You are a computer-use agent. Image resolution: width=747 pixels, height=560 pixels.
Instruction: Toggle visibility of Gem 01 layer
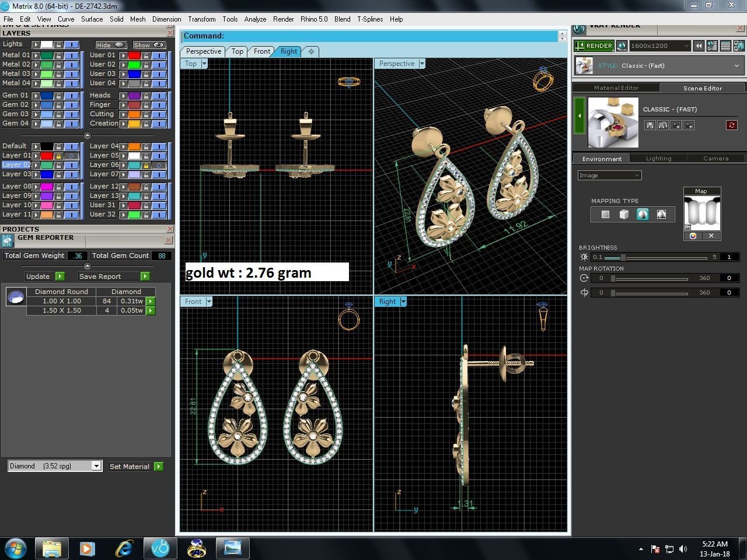(x=72, y=95)
